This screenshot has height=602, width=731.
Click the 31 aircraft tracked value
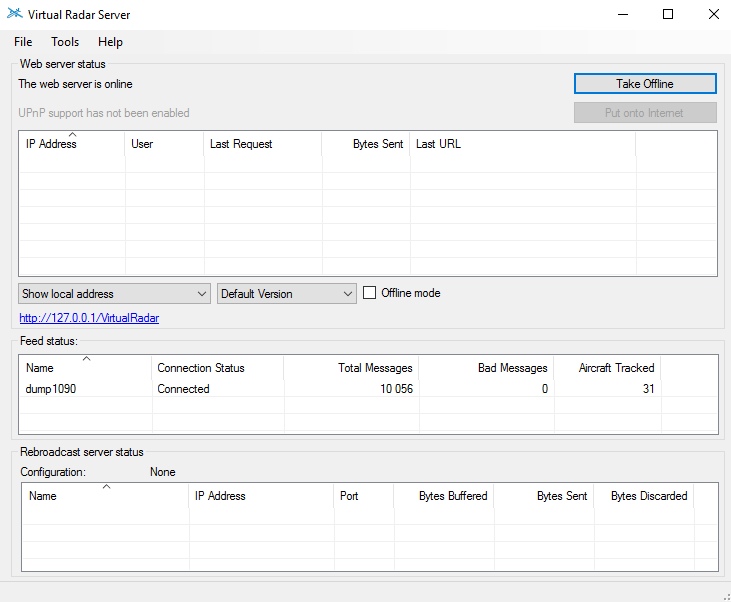(x=648, y=388)
